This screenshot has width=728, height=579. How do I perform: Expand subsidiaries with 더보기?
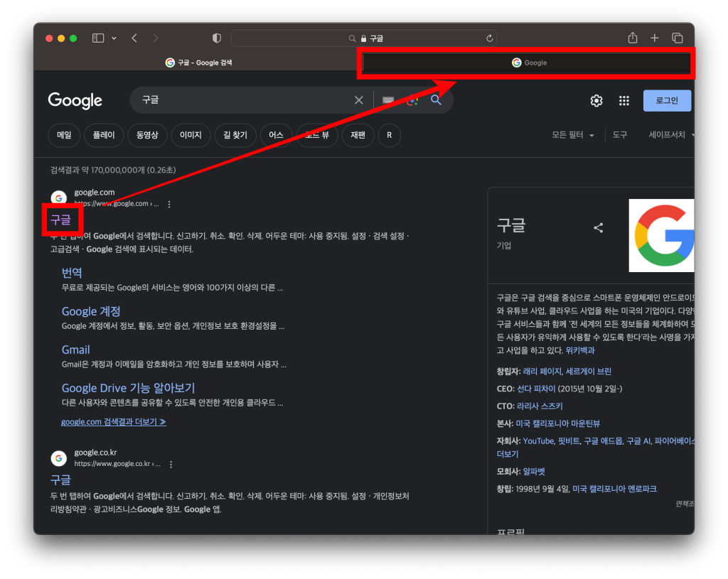tap(508, 454)
